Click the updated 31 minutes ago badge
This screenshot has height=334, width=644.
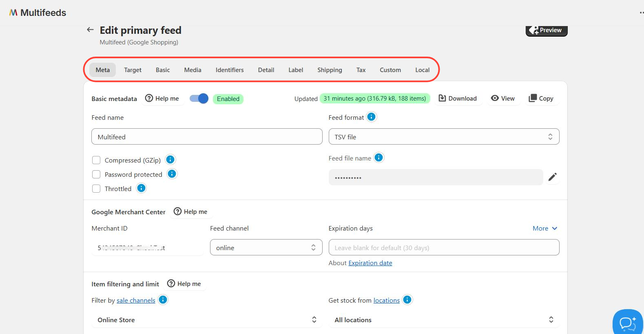pos(375,99)
